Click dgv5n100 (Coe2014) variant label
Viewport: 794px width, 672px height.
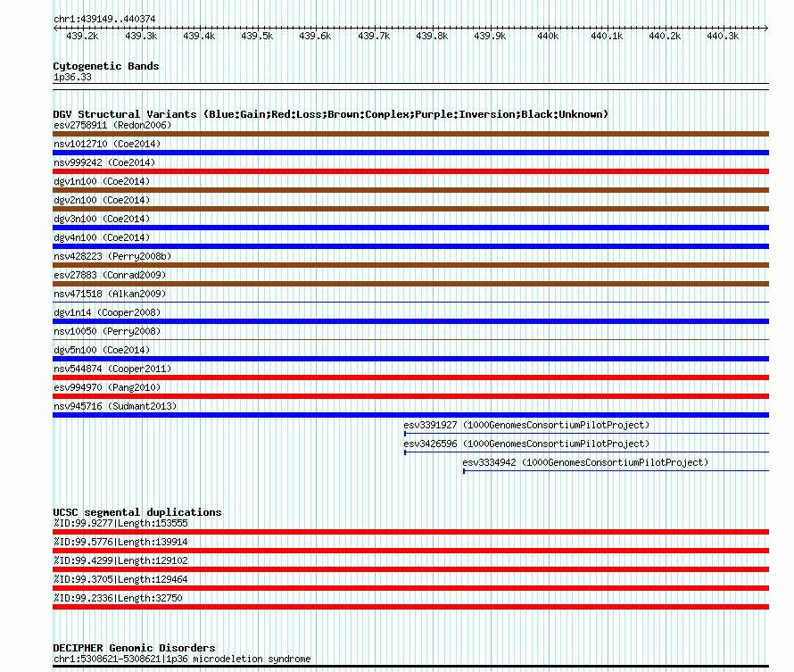[102, 350]
